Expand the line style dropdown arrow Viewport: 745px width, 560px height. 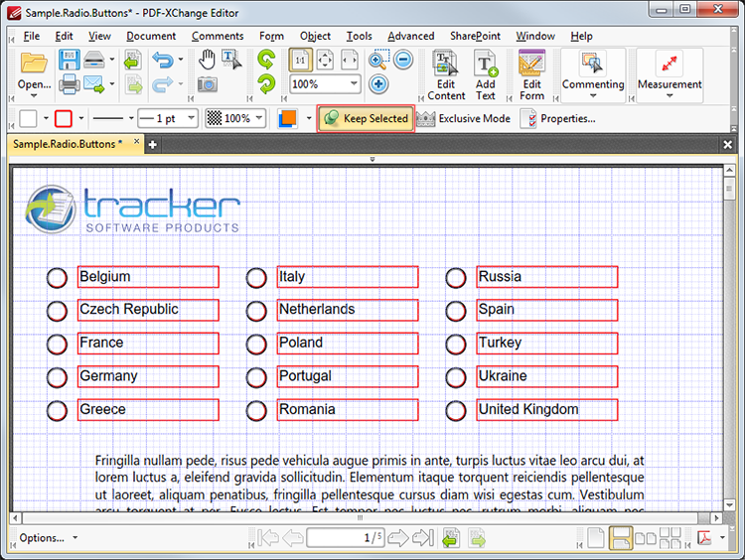(131, 118)
